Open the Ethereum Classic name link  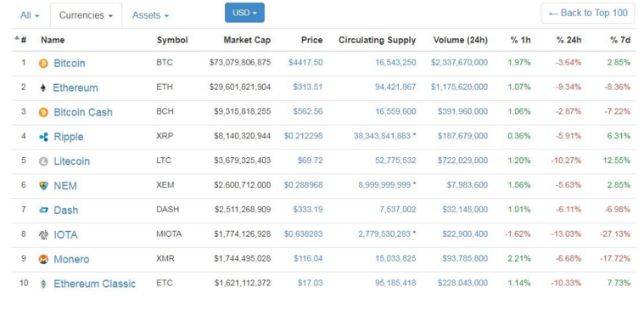pos(94,284)
